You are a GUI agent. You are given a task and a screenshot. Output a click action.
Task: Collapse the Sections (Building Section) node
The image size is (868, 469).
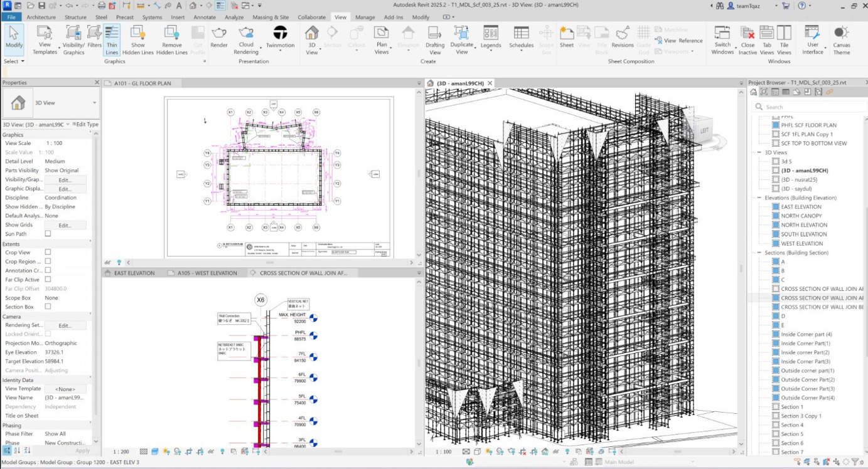click(x=759, y=253)
